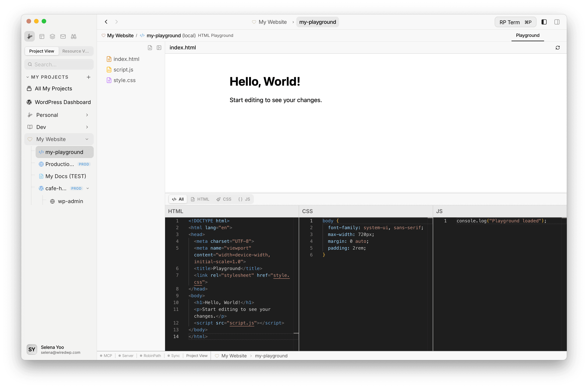Add a new project with the plus icon

click(88, 77)
